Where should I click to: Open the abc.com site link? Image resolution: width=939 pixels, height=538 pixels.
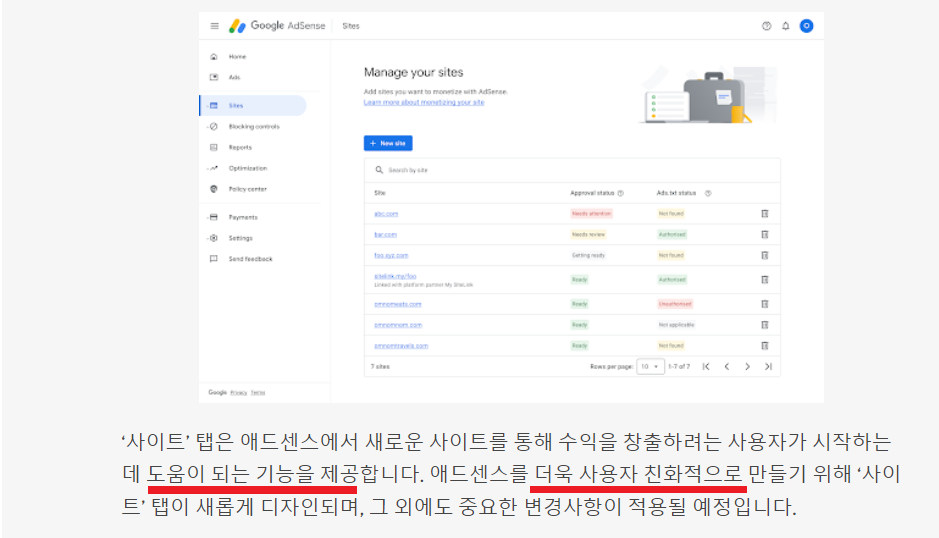pos(386,214)
